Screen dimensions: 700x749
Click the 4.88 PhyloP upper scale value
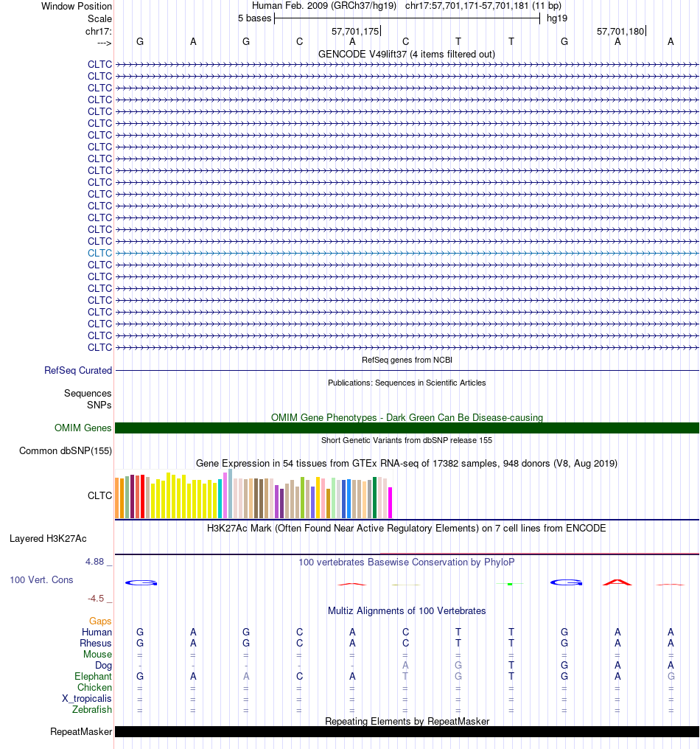(94, 562)
